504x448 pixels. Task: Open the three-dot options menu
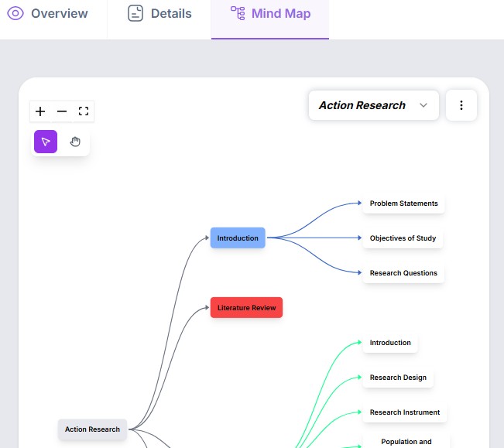[461, 105]
